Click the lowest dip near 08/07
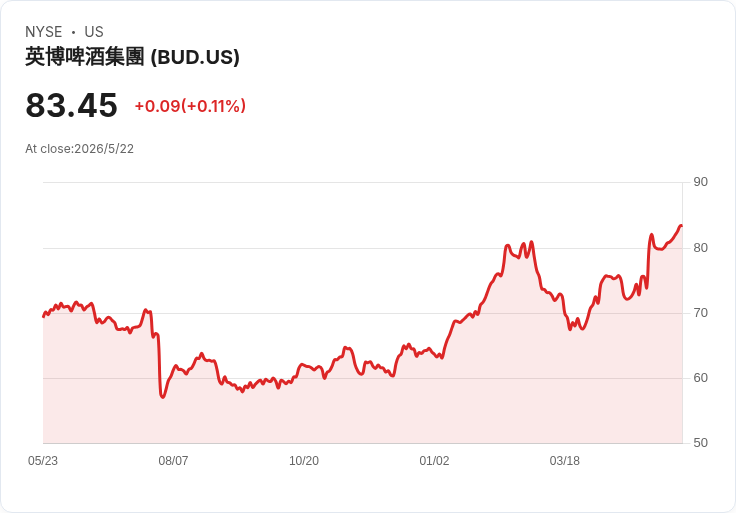The height and width of the screenshot is (513, 736). 162,397
